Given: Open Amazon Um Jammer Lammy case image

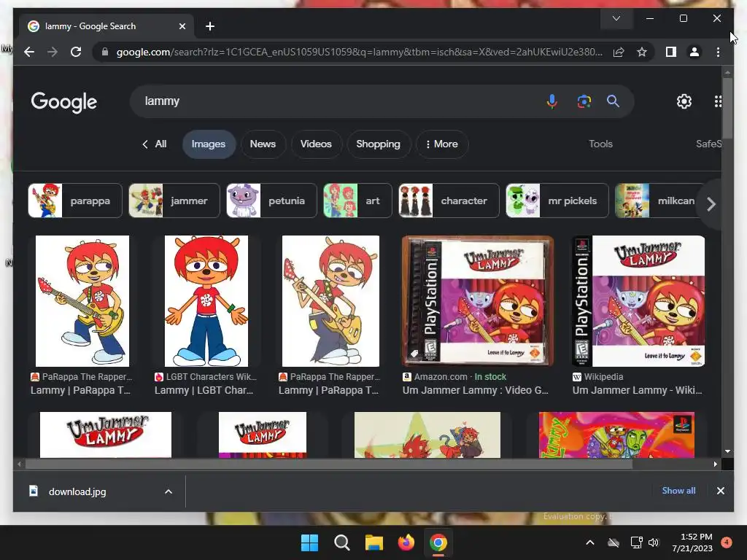Looking at the screenshot, I should coord(477,301).
